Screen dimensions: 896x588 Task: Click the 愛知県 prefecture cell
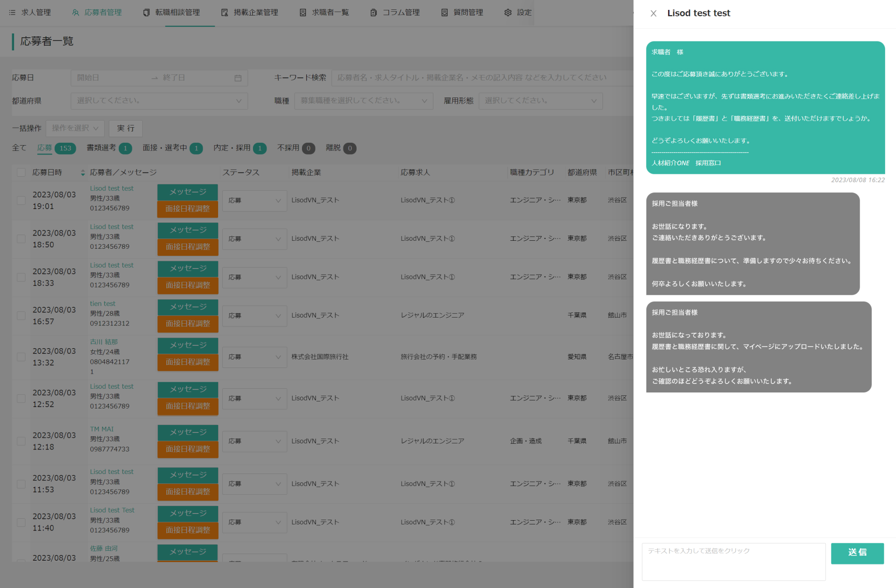click(577, 357)
